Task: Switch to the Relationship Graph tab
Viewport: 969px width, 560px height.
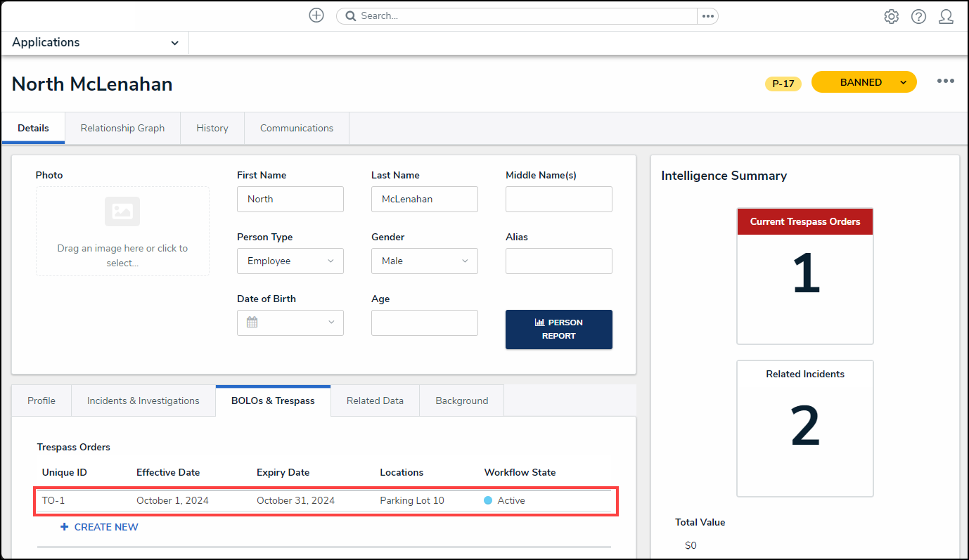Action: click(x=122, y=128)
